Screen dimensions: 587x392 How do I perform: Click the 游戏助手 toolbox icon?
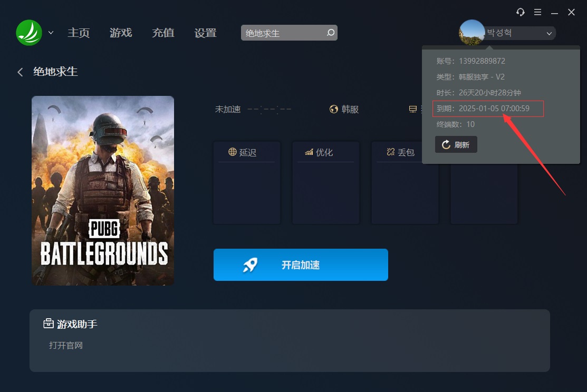[49, 323]
